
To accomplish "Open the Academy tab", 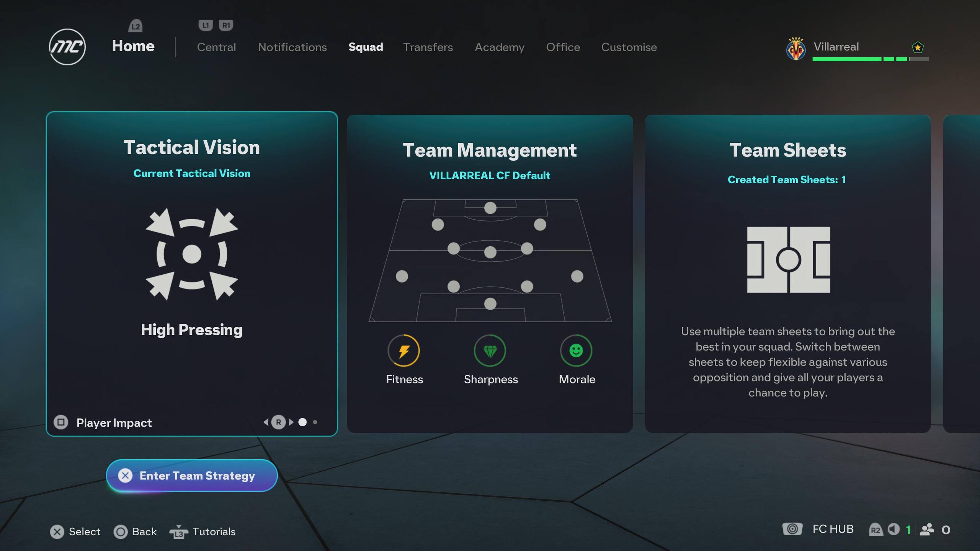I will (x=499, y=47).
